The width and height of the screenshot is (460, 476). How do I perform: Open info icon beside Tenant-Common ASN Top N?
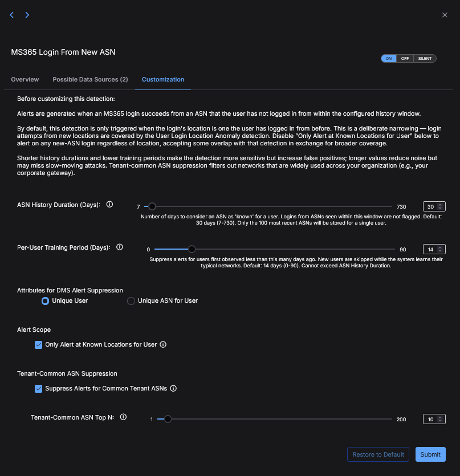pyautogui.click(x=123, y=417)
